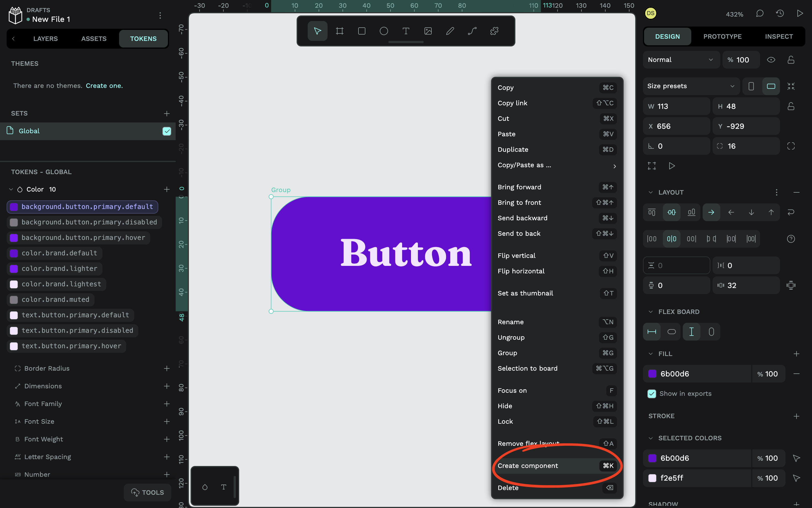The height and width of the screenshot is (508, 812).
Task: Open the comments icon in the top bar
Action: pos(759,14)
